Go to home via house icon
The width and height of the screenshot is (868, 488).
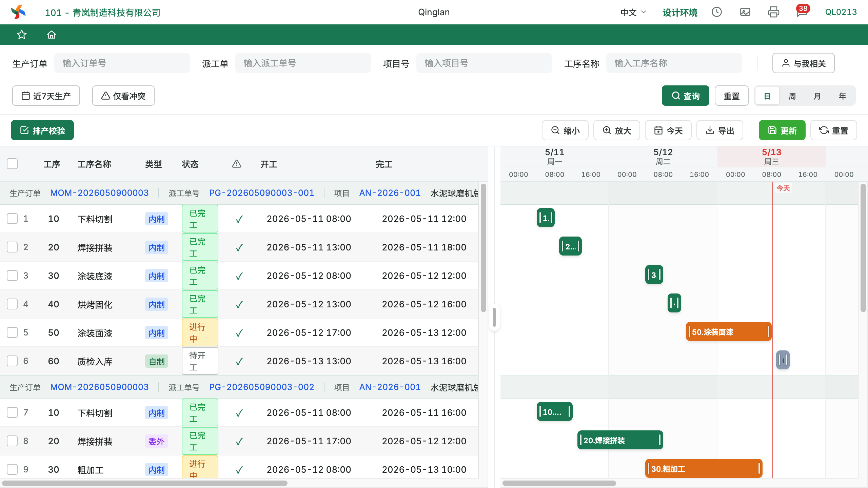click(52, 35)
